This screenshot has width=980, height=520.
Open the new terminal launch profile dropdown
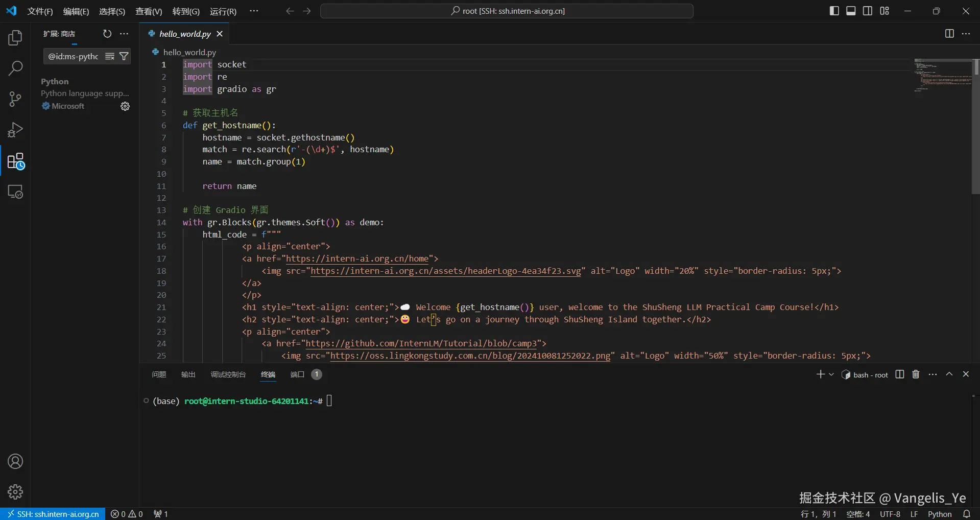[x=831, y=374]
